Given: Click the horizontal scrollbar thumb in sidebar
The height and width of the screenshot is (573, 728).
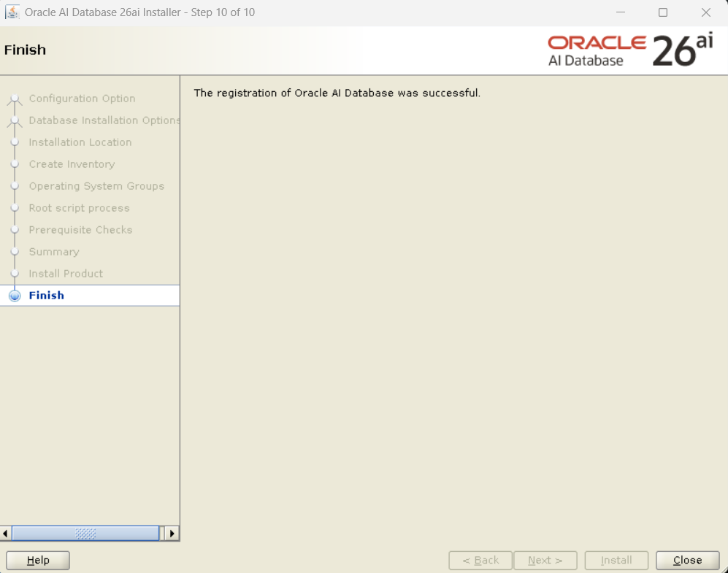Looking at the screenshot, I should 85,534.
